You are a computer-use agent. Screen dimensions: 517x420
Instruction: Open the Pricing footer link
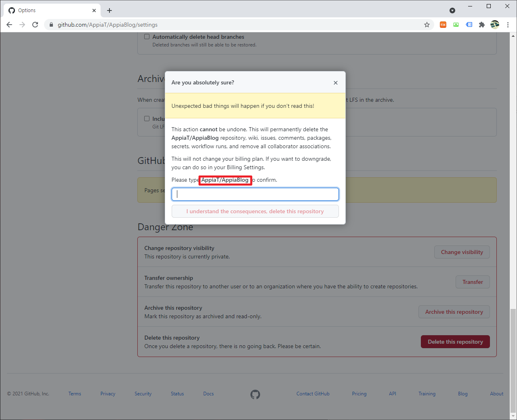359,394
